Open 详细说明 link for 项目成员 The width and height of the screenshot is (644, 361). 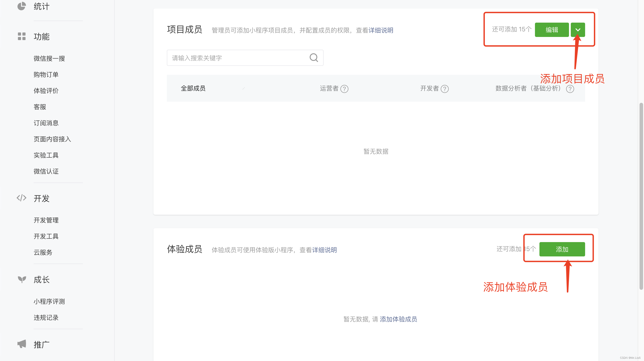point(381,30)
